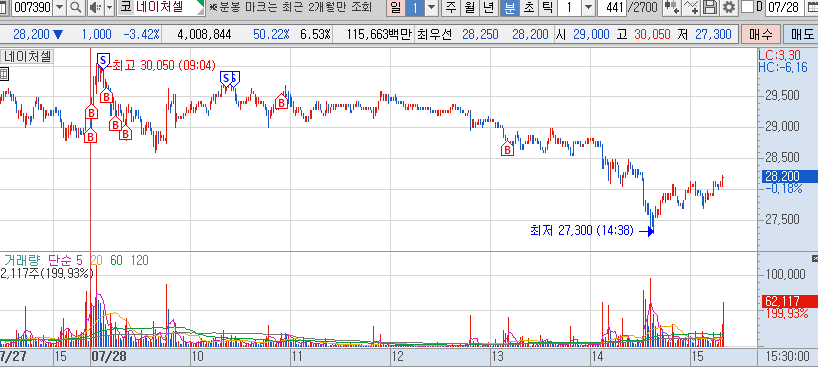Select the 주 (weekly) period tab
The image size is (818, 367).
(x=452, y=7)
